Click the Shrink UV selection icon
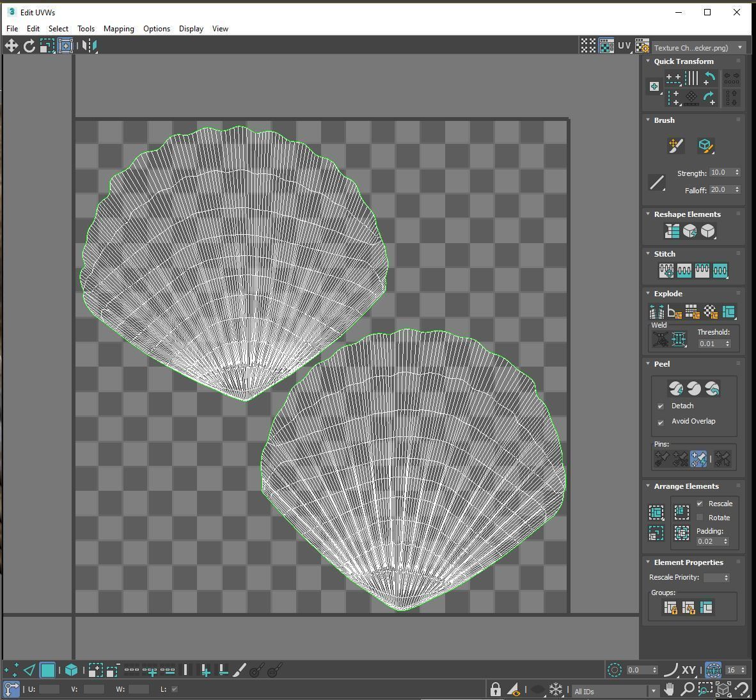Viewport: 756px width, 700px height. 113,670
